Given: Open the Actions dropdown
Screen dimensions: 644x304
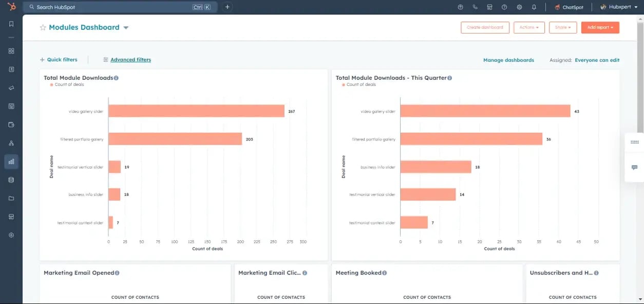Looking at the screenshot, I should [x=529, y=27].
